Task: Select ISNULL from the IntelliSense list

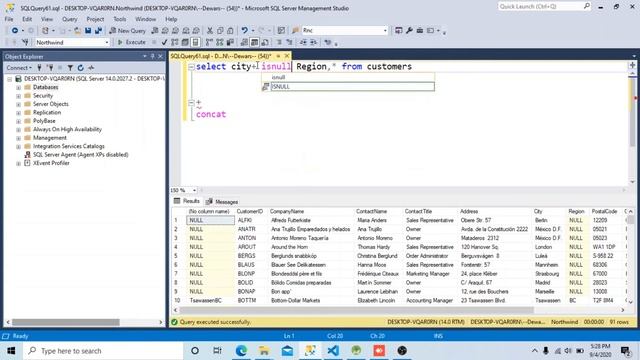Action: coord(353,87)
